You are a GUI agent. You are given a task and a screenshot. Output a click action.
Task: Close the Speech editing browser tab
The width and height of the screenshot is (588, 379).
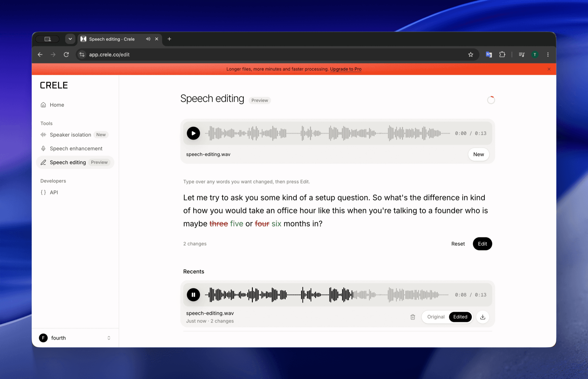157,39
